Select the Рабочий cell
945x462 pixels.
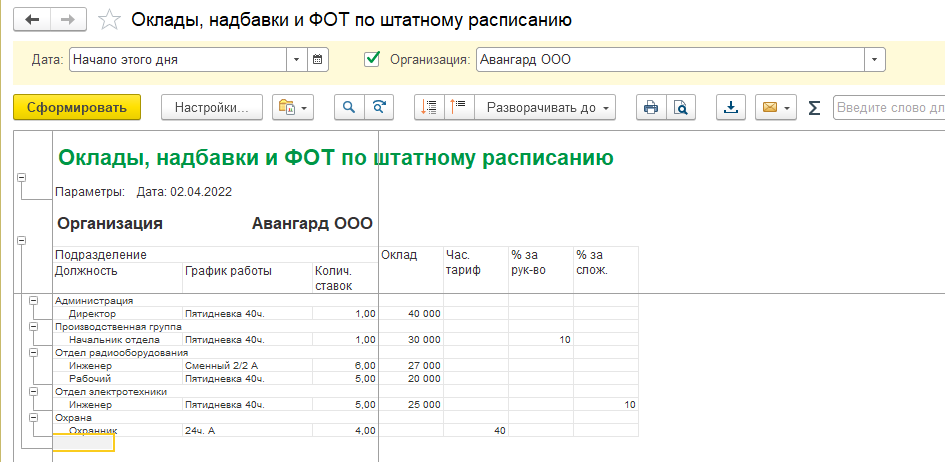click(118, 378)
